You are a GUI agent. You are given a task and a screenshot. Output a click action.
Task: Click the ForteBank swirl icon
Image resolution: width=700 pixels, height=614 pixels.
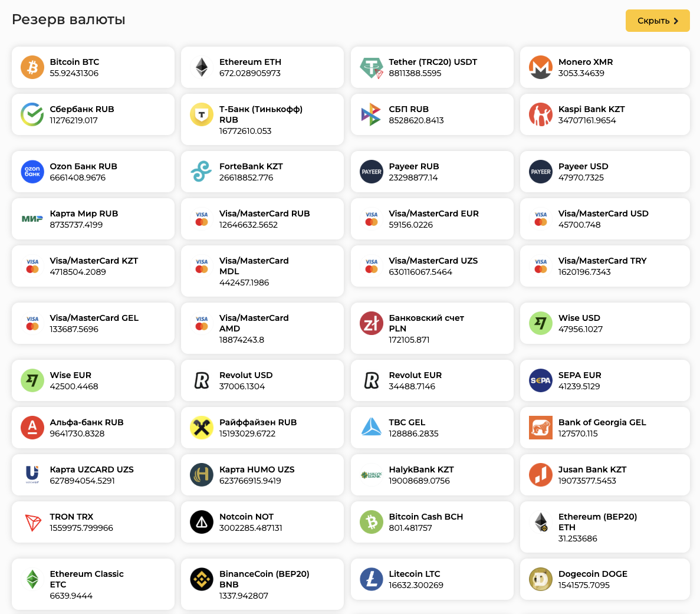click(202, 172)
